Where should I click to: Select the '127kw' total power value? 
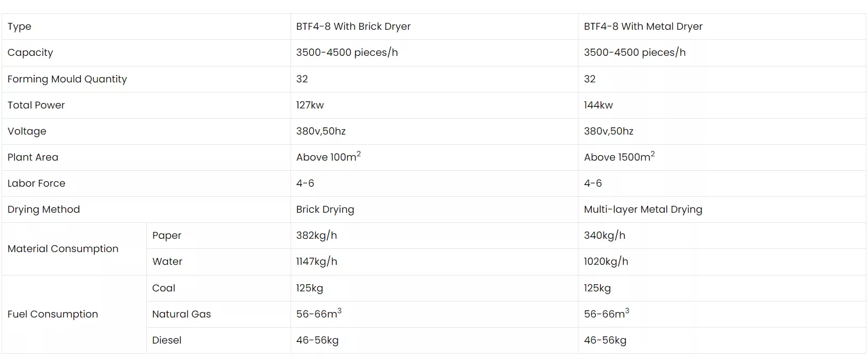310,105
